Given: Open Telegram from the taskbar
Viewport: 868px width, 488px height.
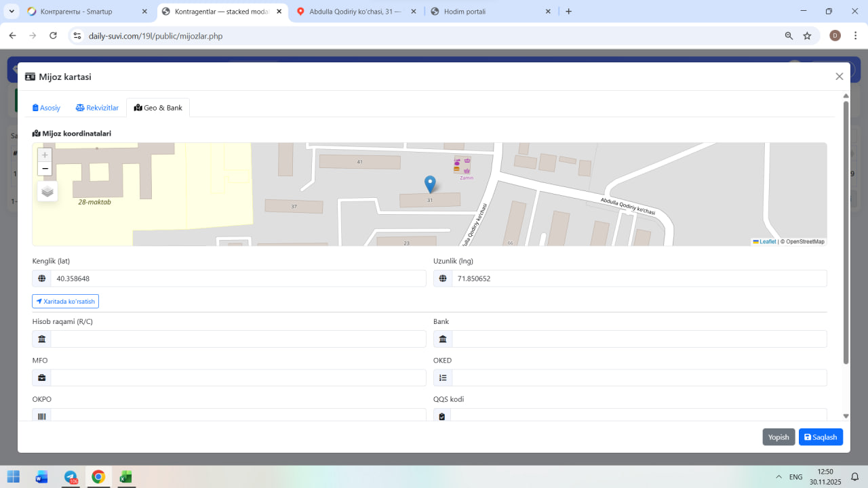Looking at the screenshot, I should point(71,476).
